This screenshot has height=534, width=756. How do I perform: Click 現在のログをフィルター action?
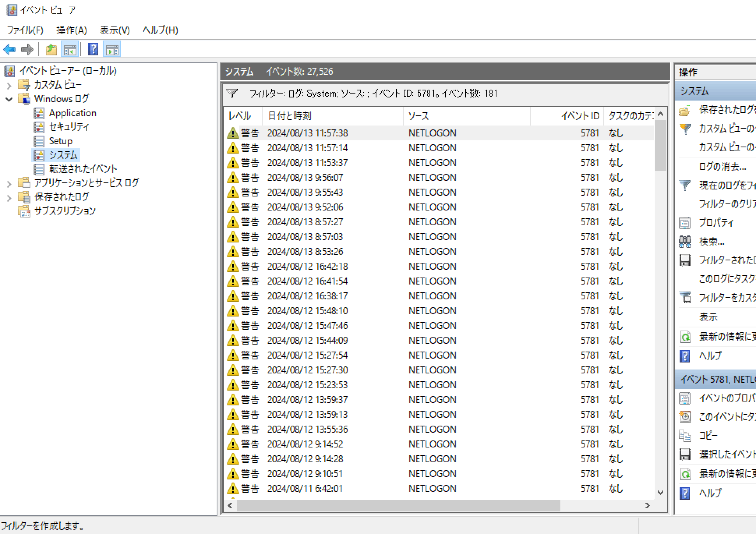[x=727, y=186]
